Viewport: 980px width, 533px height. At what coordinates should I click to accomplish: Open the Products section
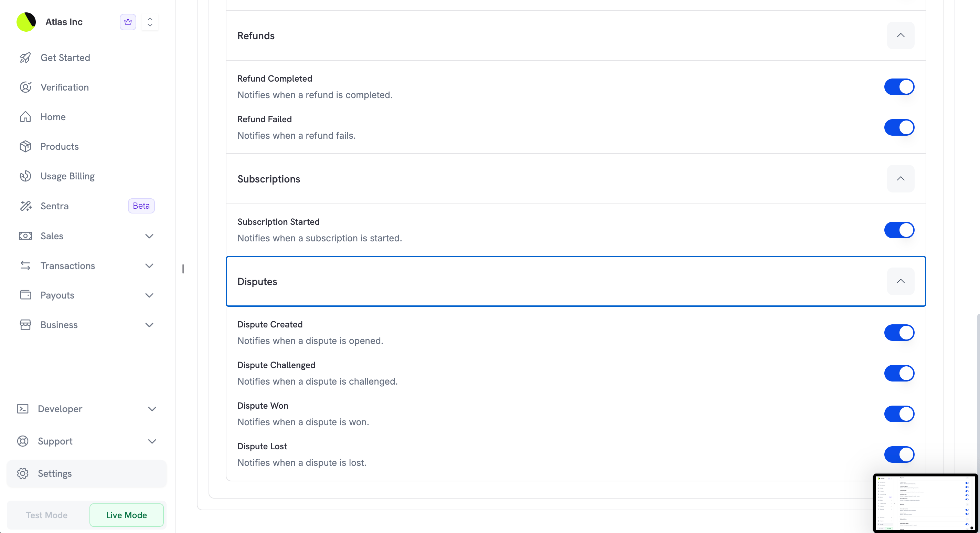[x=60, y=147]
